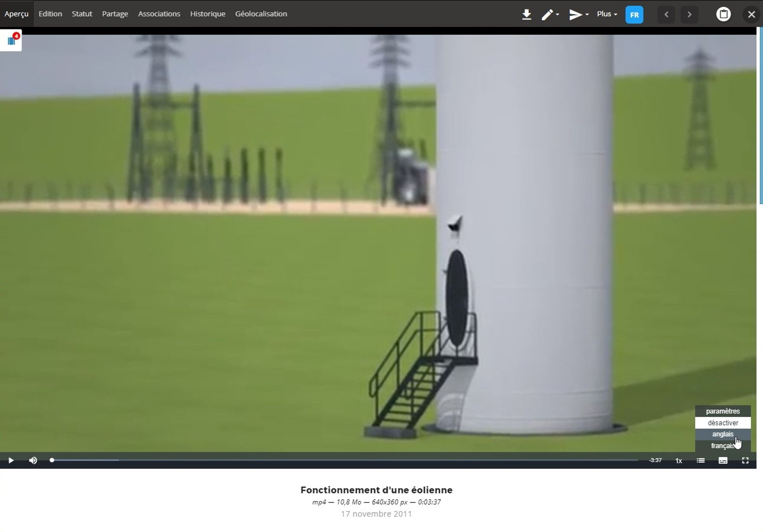This screenshot has width=763, height=532.
Task: Open the chapters list icon
Action: [x=700, y=460]
